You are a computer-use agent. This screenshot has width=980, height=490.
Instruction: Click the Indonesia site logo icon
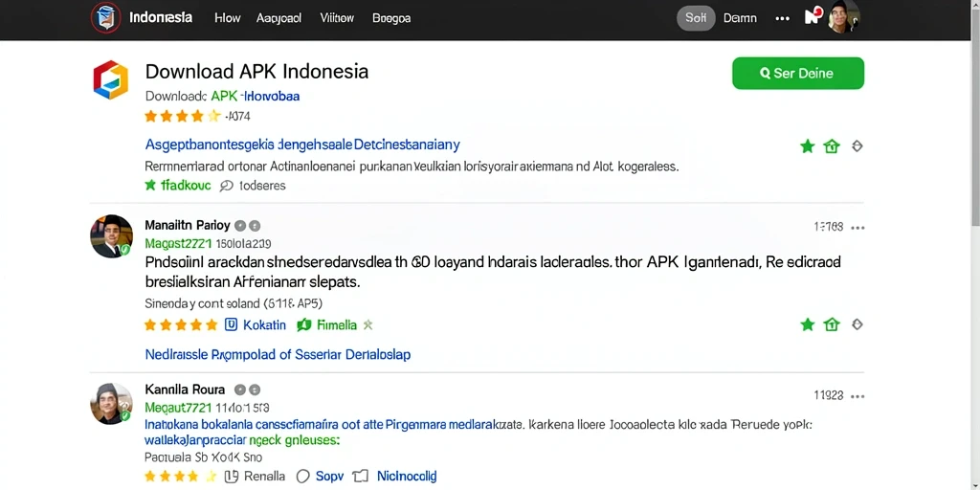[105, 17]
